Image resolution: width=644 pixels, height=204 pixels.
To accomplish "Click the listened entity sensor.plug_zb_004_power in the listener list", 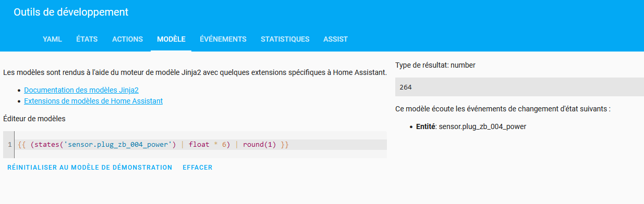I will click(x=482, y=126).
